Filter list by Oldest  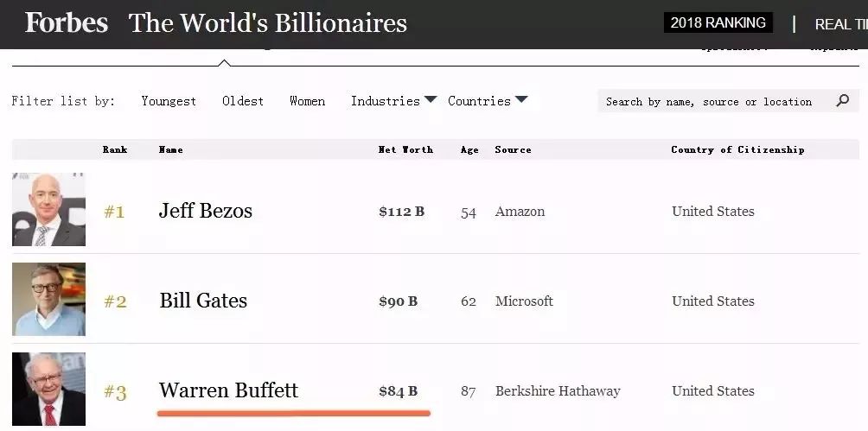243,101
